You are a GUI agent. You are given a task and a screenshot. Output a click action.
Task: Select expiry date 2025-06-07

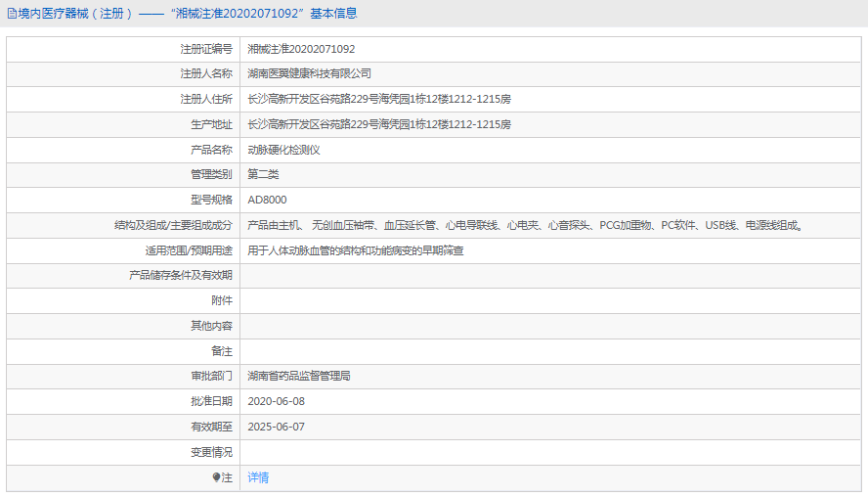[277, 428]
